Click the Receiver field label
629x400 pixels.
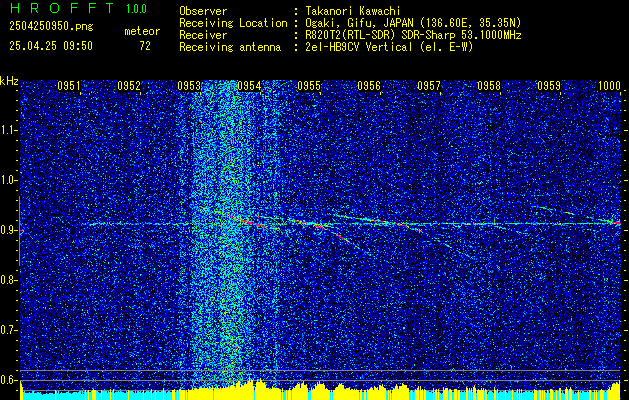coord(203,35)
